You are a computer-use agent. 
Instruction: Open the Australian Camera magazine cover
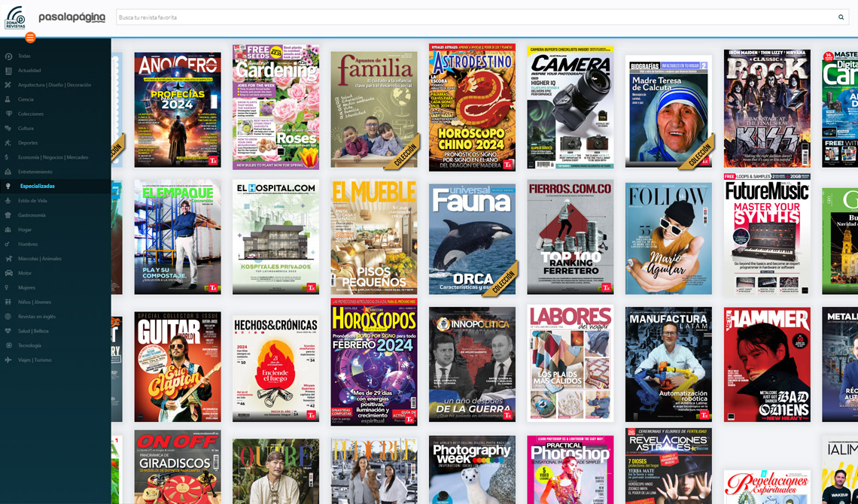click(570, 108)
